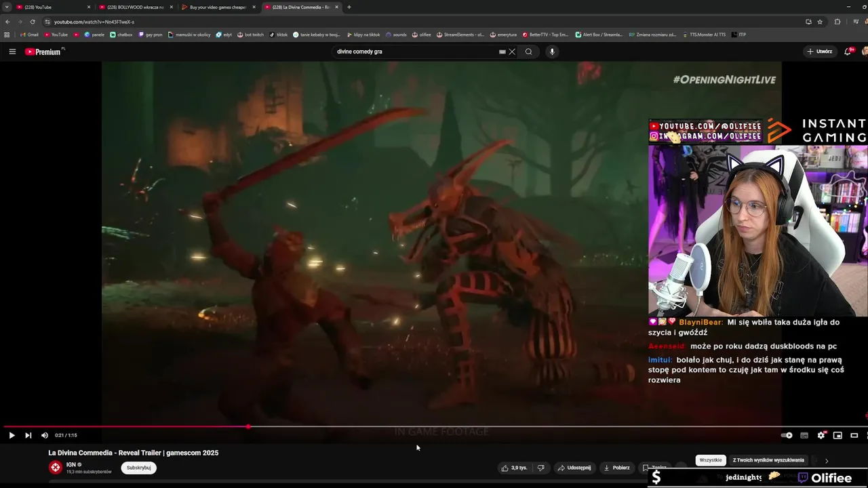The image size is (868, 488).
Task: Toggle subtitles in the video player
Action: (x=804, y=435)
